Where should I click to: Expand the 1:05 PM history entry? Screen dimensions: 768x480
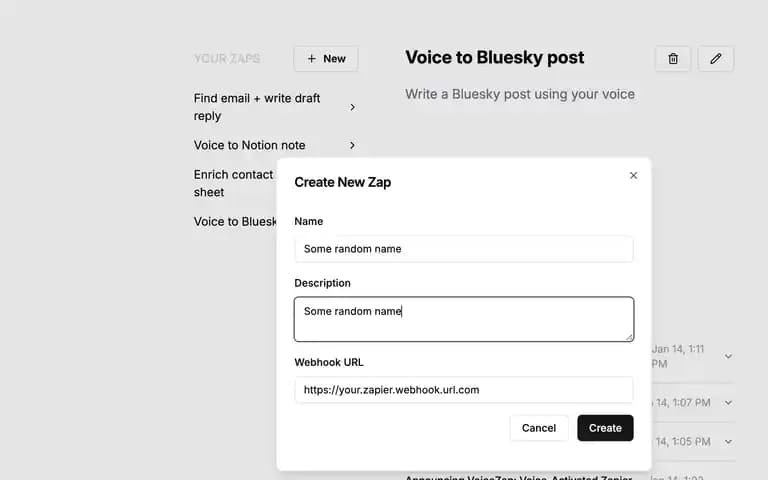728,442
